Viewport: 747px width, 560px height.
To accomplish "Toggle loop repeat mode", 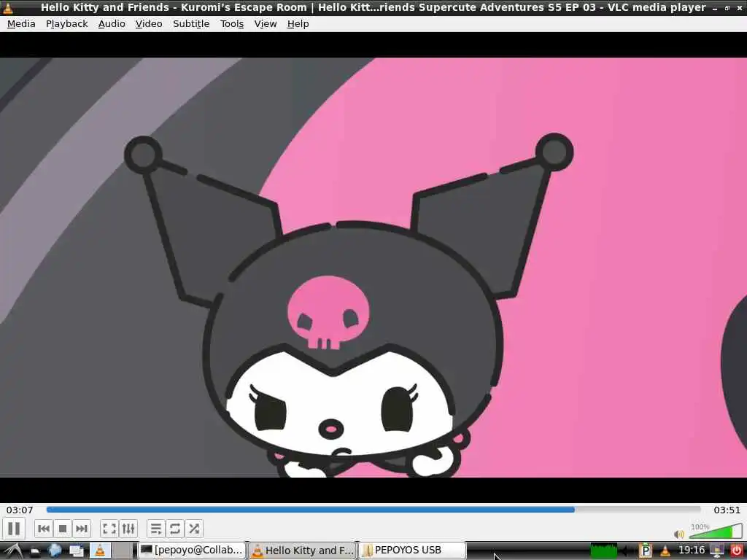I will pos(175,529).
